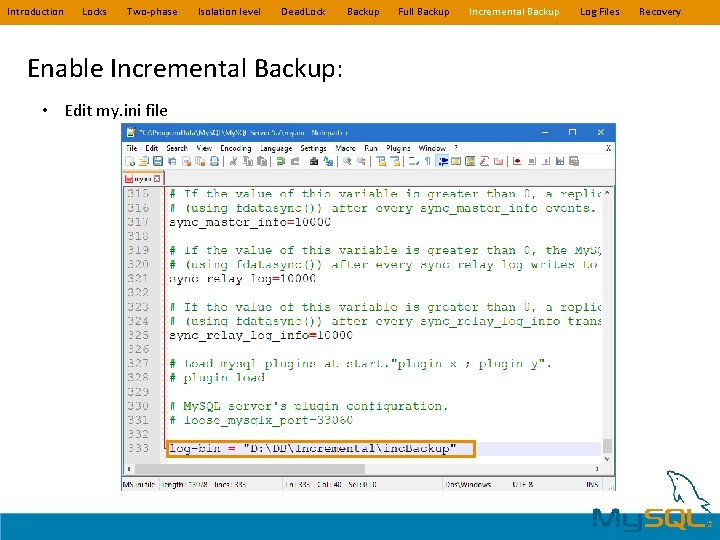Image resolution: width=720 pixels, height=540 pixels.
Task: Toggle Show all characters pilcrow icon
Action: pyautogui.click(x=428, y=161)
